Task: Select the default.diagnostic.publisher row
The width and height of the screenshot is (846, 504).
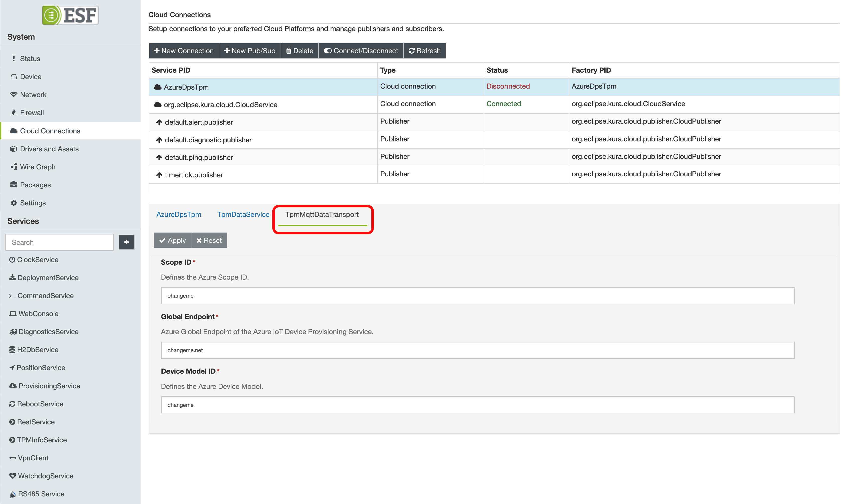Action: click(494, 140)
